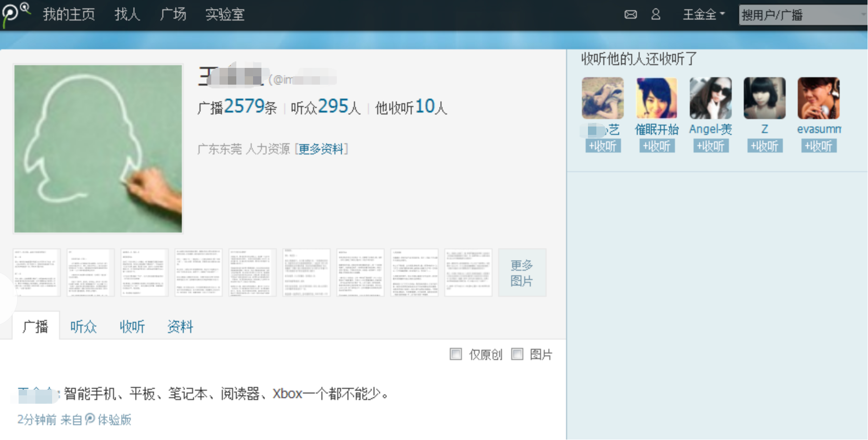The width and height of the screenshot is (868, 440).
Task: Open the avatar of user Z
Action: coord(765,98)
